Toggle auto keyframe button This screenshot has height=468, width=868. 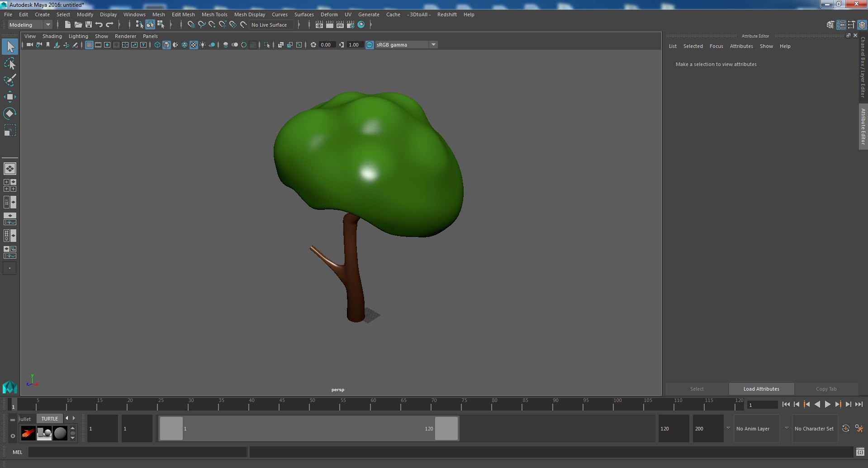[x=845, y=429]
